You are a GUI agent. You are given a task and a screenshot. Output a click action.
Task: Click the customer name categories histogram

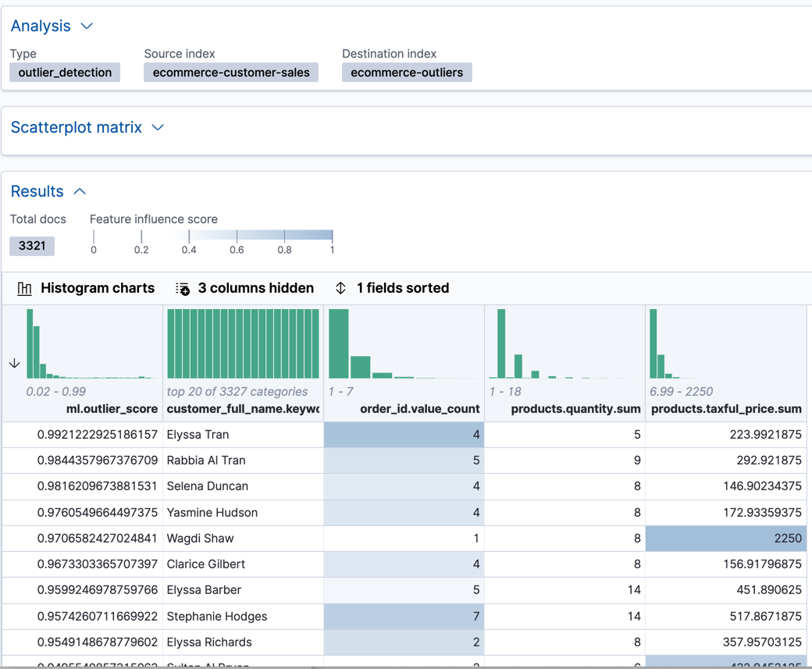pyautogui.click(x=242, y=343)
